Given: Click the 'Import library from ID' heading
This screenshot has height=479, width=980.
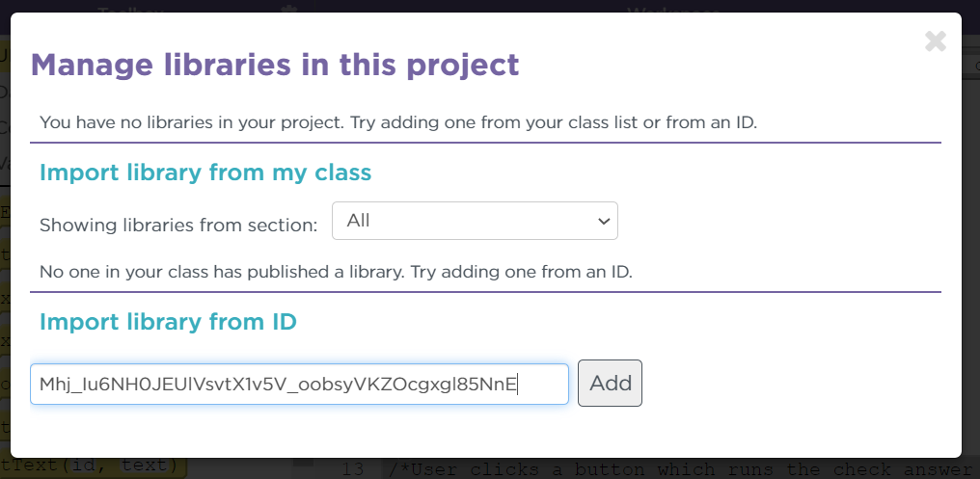Looking at the screenshot, I should pos(168,322).
